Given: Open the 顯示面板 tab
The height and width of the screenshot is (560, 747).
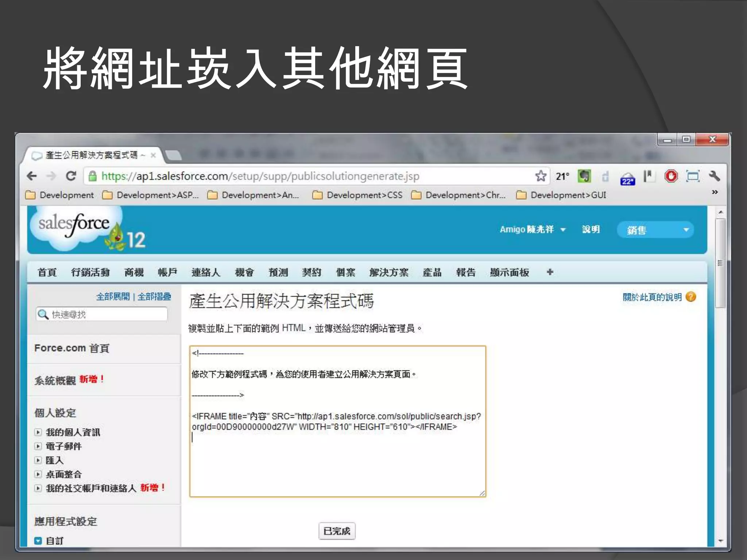Looking at the screenshot, I should tap(509, 272).
